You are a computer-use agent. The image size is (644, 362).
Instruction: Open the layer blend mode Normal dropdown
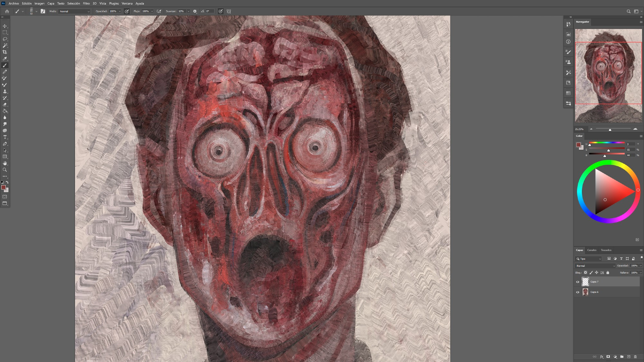point(595,266)
